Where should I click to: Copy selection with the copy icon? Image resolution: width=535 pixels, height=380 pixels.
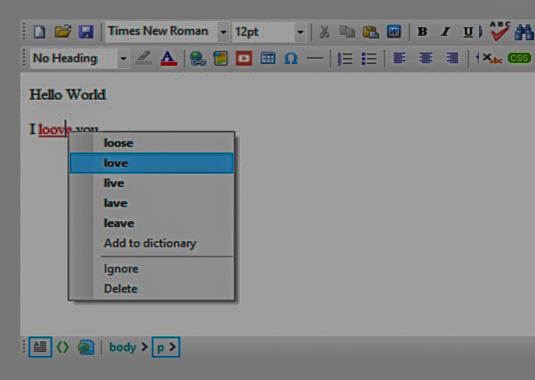[x=347, y=32]
